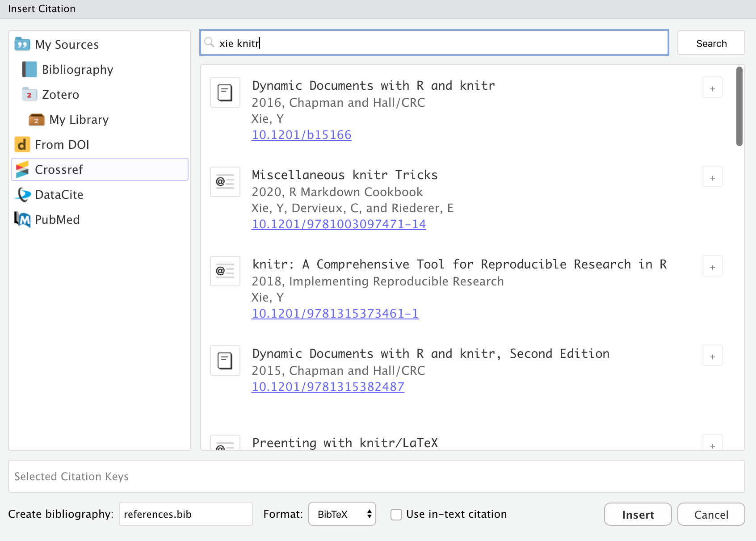Add the Miscellaneous knitr Tricks citation

tap(712, 176)
